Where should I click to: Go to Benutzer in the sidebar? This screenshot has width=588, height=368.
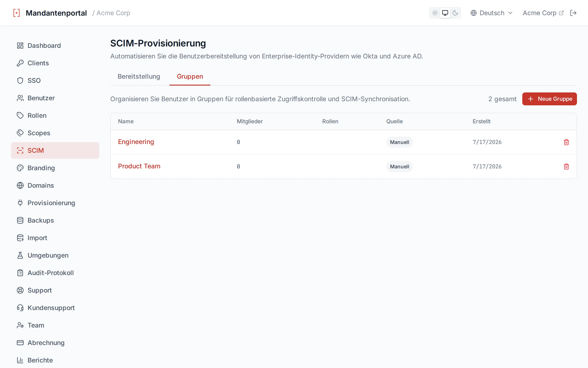(55, 98)
